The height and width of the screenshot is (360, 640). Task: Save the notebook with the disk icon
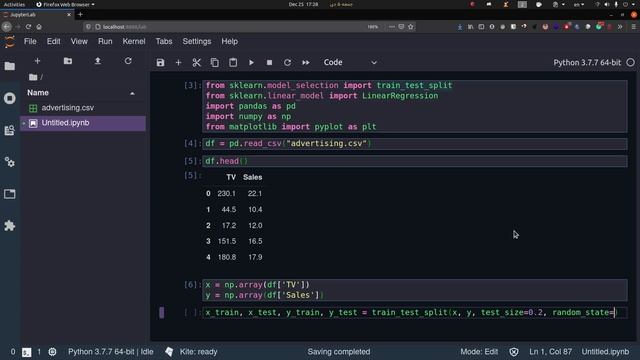pos(160,62)
